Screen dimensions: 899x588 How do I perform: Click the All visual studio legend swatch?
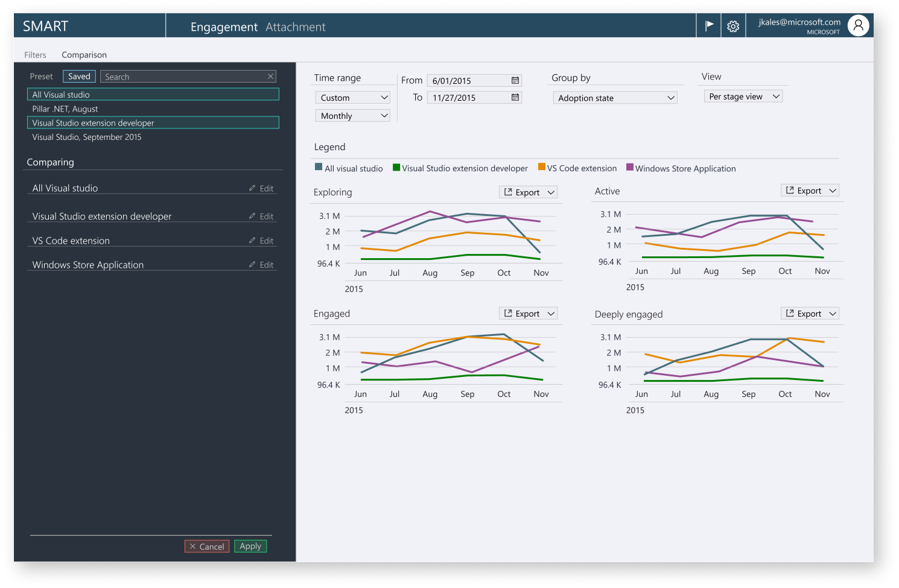(319, 167)
